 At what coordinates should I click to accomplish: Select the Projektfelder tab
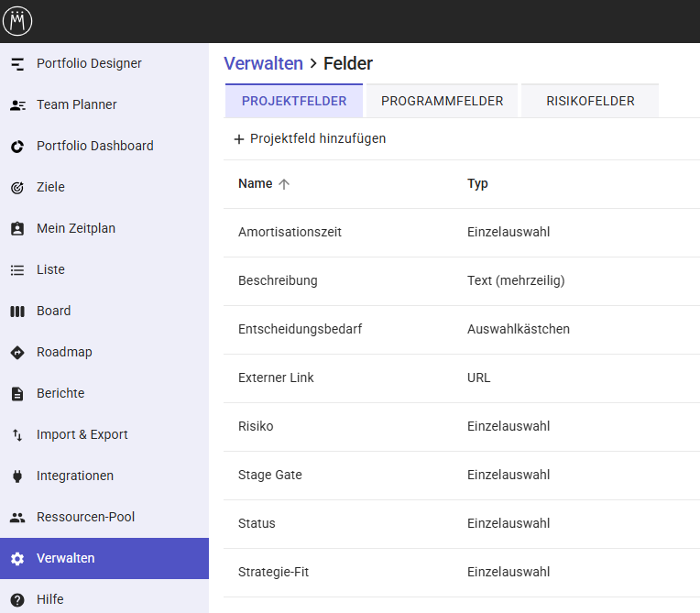click(294, 101)
